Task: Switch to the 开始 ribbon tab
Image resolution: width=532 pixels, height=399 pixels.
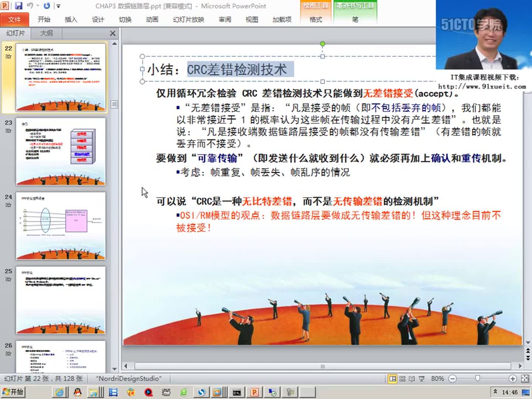Action: (44, 20)
